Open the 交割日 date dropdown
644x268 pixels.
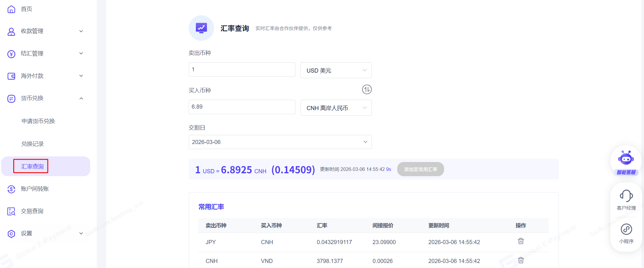click(280, 142)
